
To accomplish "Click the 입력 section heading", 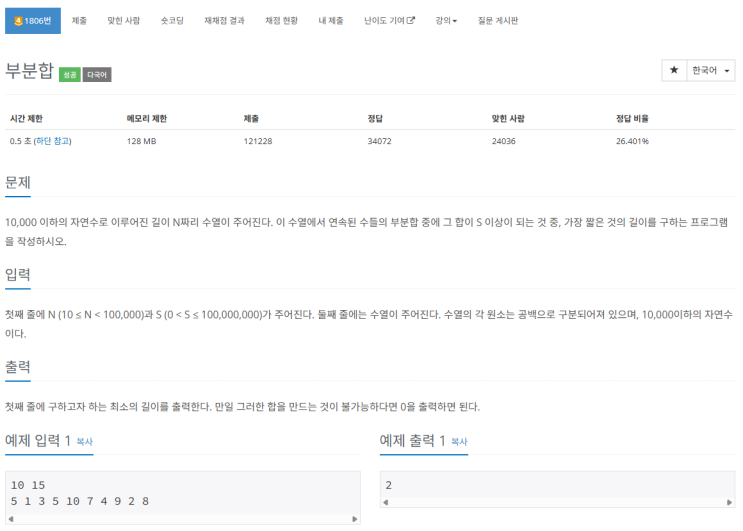I will pyautogui.click(x=18, y=275).
